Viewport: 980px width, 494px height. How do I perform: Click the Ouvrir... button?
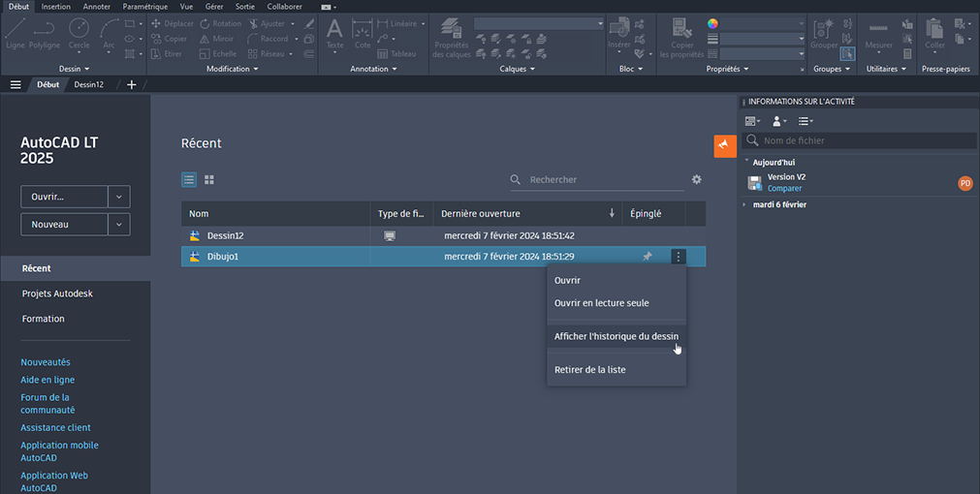64,197
